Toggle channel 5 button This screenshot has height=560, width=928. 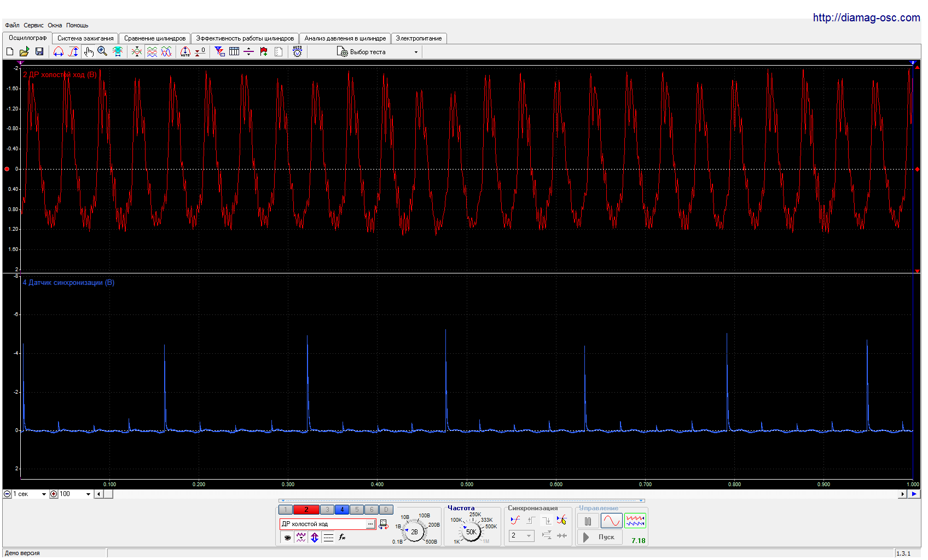pyautogui.click(x=357, y=509)
